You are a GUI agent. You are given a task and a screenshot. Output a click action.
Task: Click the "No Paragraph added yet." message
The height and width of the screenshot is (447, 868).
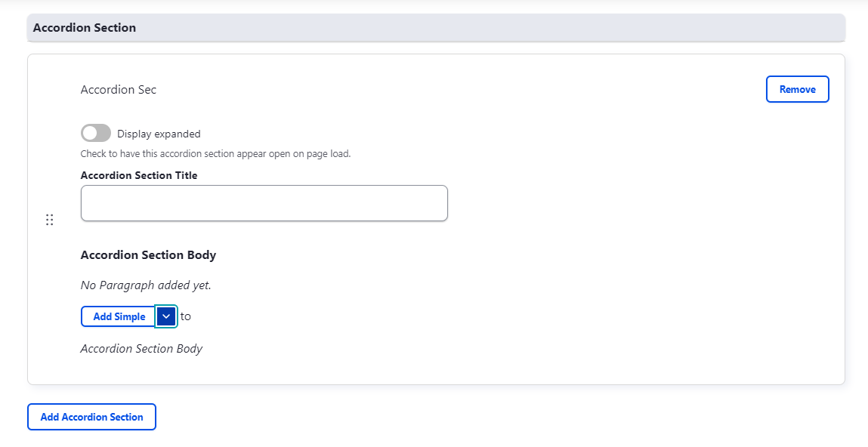146,285
